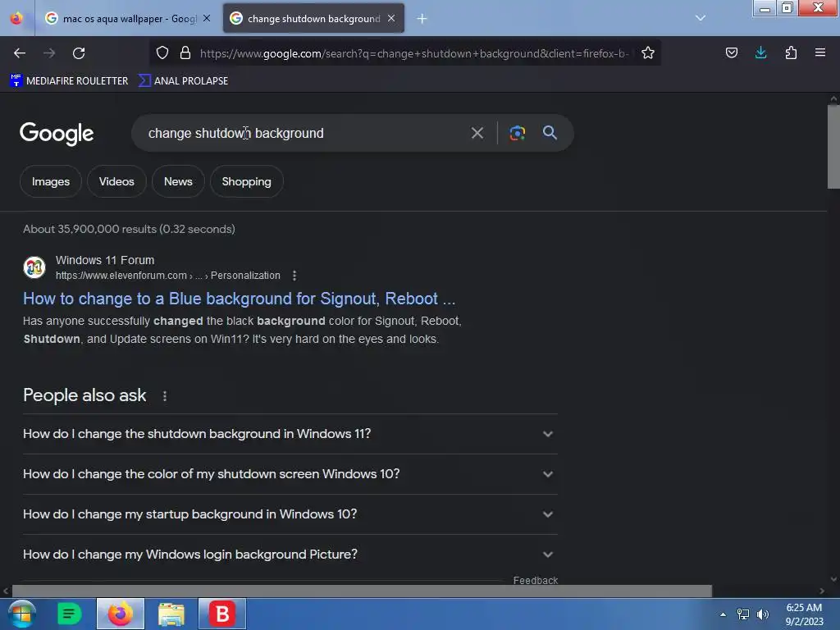Open the result options three-dot menu
This screenshot has width=840, height=630.
click(294, 276)
